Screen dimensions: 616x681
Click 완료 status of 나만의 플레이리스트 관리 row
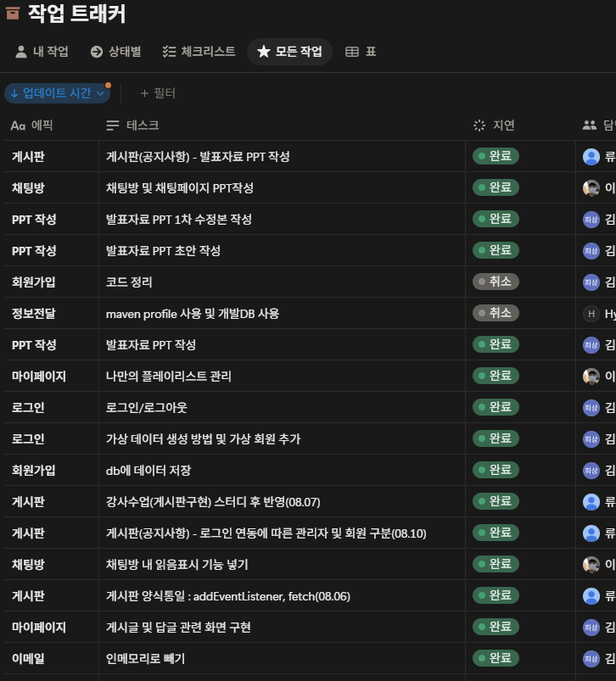tap(496, 376)
